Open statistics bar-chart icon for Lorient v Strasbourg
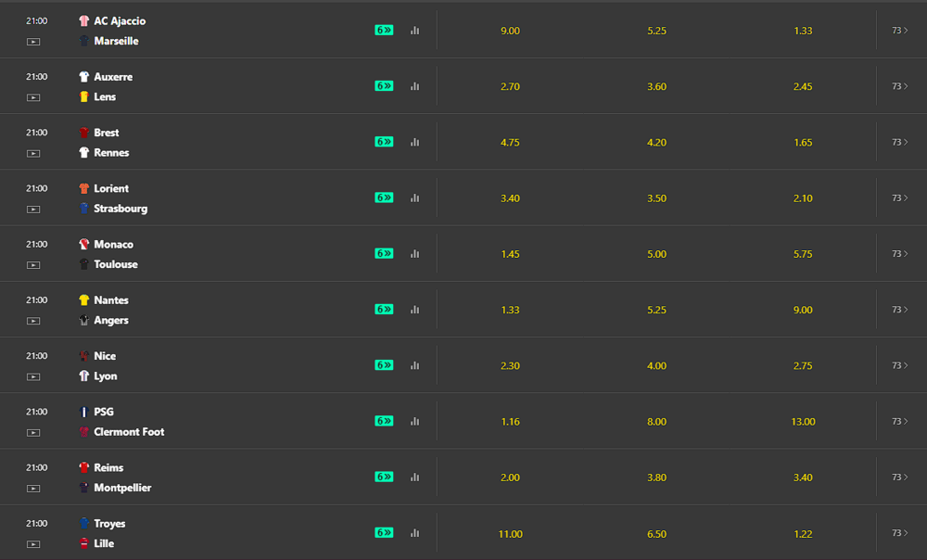Screen dimensions: 927x560 [415, 197]
